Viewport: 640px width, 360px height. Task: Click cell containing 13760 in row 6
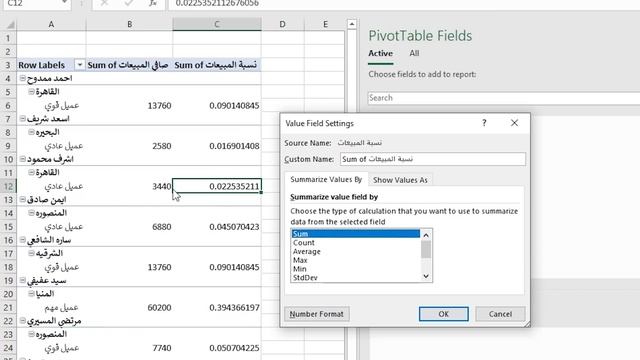pos(129,105)
